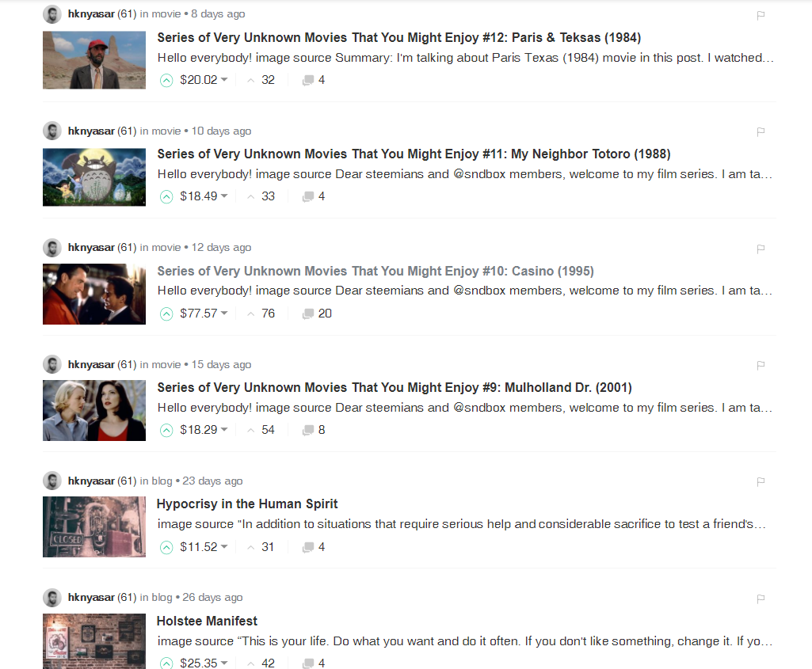Image resolution: width=812 pixels, height=669 pixels.
Task: Flag the Casino (1995) post
Action: click(x=761, y=249)
